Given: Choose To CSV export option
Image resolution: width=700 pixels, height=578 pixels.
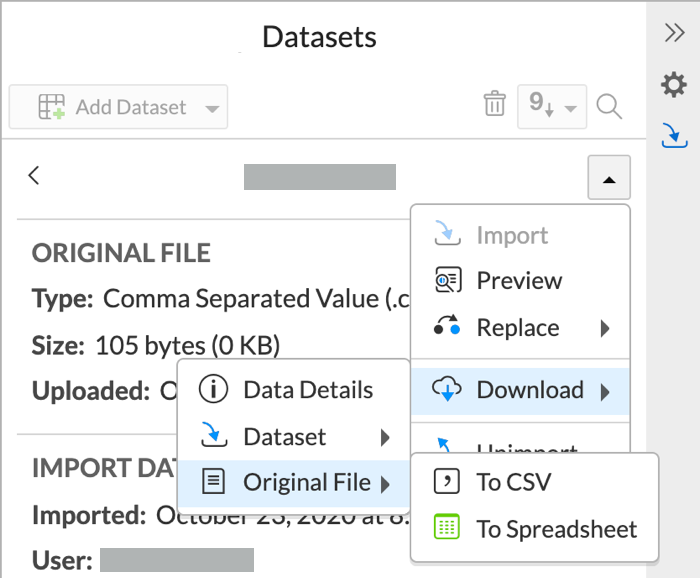Looking at the screenshot, I should 534,482.
